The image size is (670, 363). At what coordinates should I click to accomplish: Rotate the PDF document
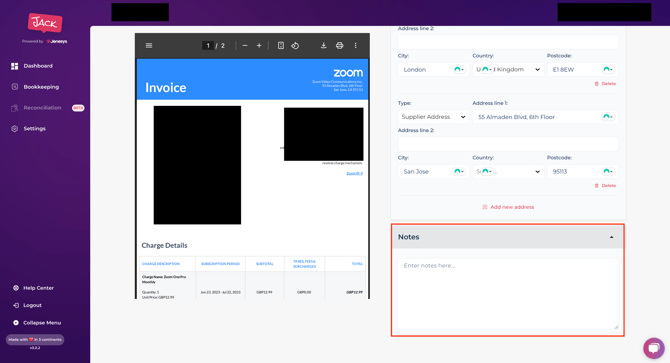[x=295, y=46]
